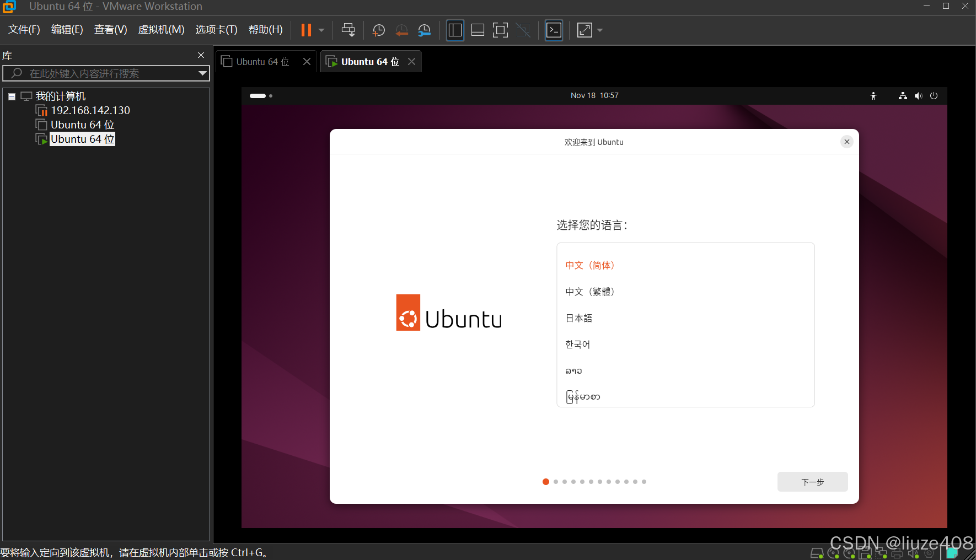Toggle the console view button
The height and width of the screenshot is (560, 976).
pyautogui.click(x=554, y=30)
